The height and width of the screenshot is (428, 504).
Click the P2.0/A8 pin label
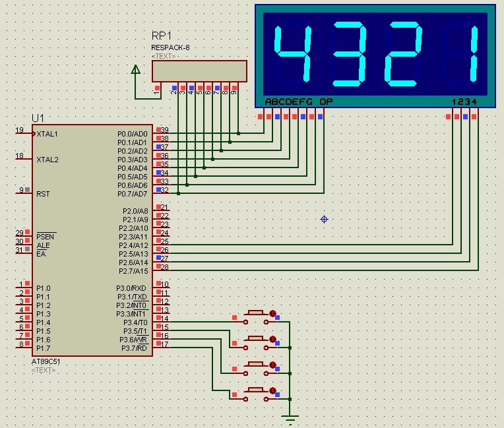[135, 211]
